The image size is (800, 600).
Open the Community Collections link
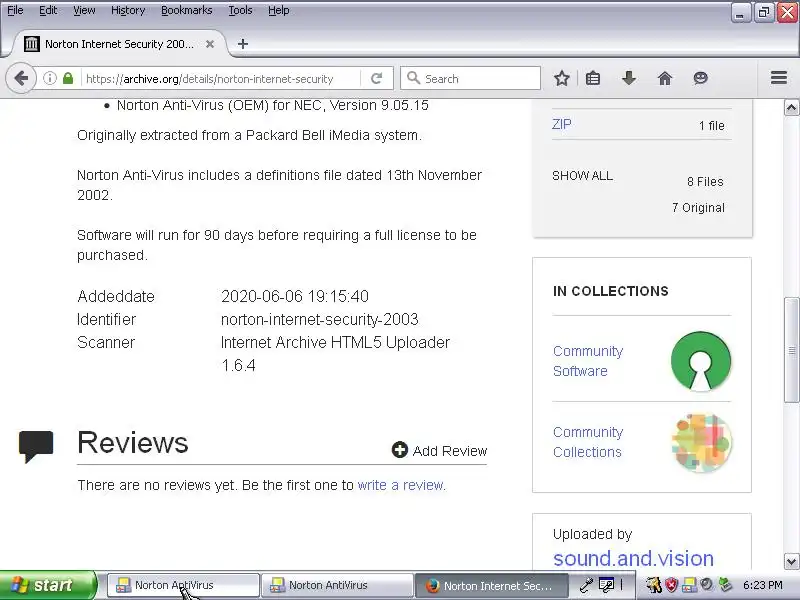588,442
